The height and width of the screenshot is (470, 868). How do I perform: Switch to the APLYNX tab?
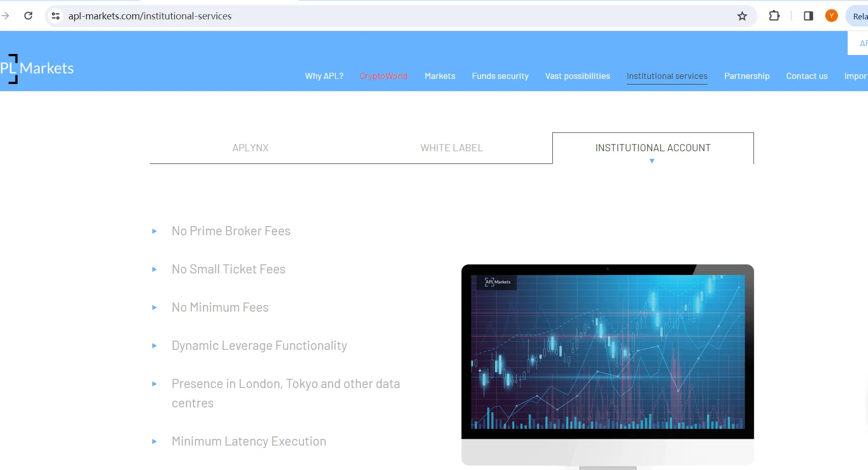(250, 148)
